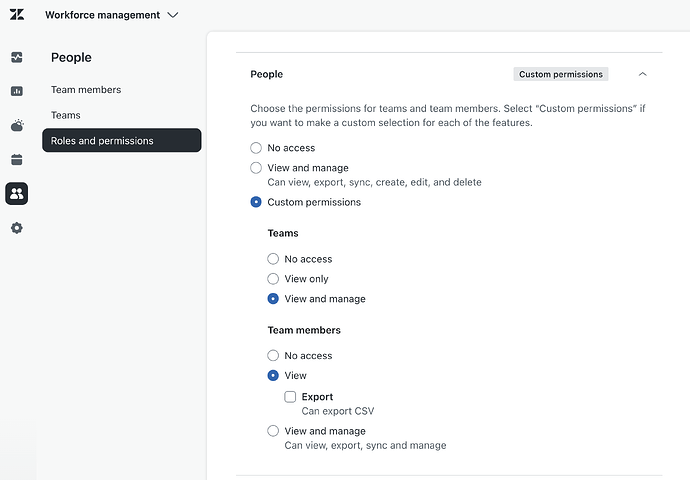Select No access for Team members
Viewport: 690px width, 480px height.
pos(273,355)
